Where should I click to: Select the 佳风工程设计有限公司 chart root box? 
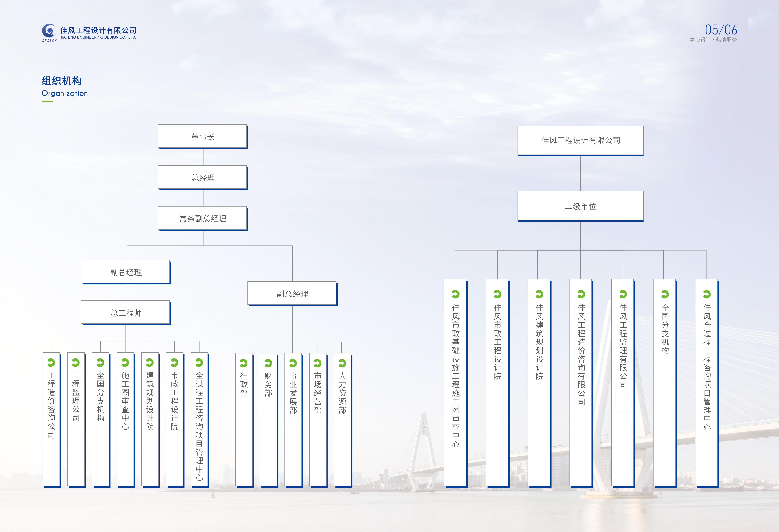[580, 141]
